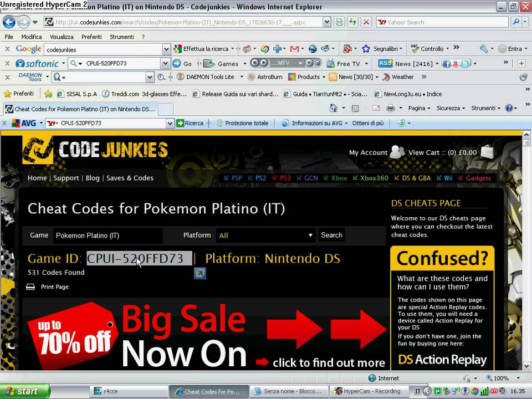This screenshot has height=399, width=532.
Task: Open the address bar dropdown arrow
Action: click(326, 22)
